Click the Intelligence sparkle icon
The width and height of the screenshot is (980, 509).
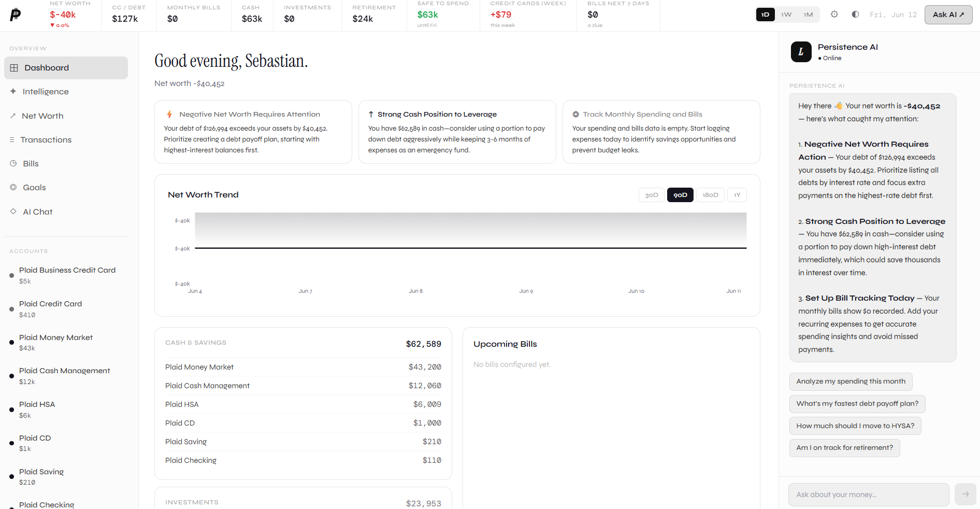[x=13, y=91]
